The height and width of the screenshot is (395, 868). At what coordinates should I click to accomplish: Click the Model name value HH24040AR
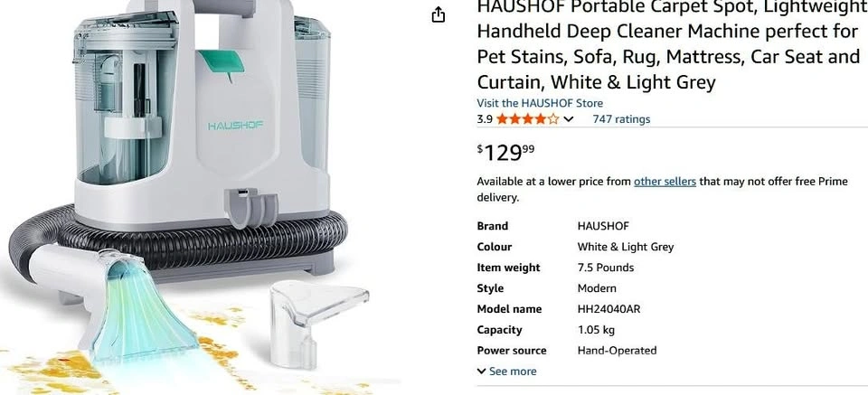(x=609, y=309)
